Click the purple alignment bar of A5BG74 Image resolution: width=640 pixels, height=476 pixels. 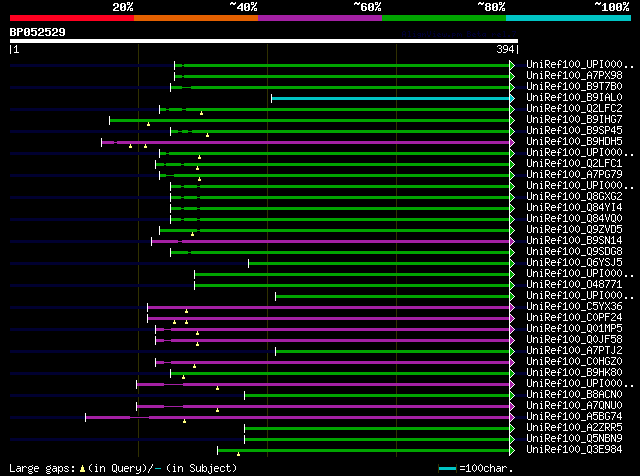point(298,418)
